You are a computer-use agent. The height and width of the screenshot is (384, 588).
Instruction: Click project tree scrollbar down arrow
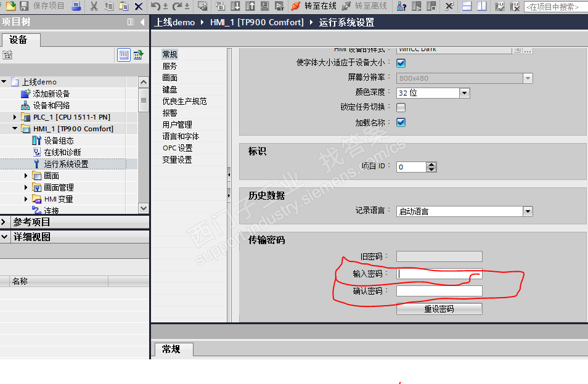pyautogui.click(x=143, y=208)
